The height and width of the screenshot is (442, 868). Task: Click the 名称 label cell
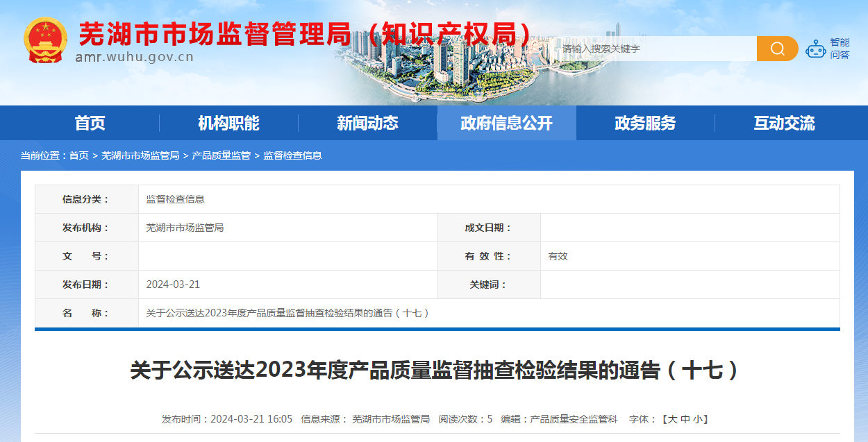pos(87,313)
